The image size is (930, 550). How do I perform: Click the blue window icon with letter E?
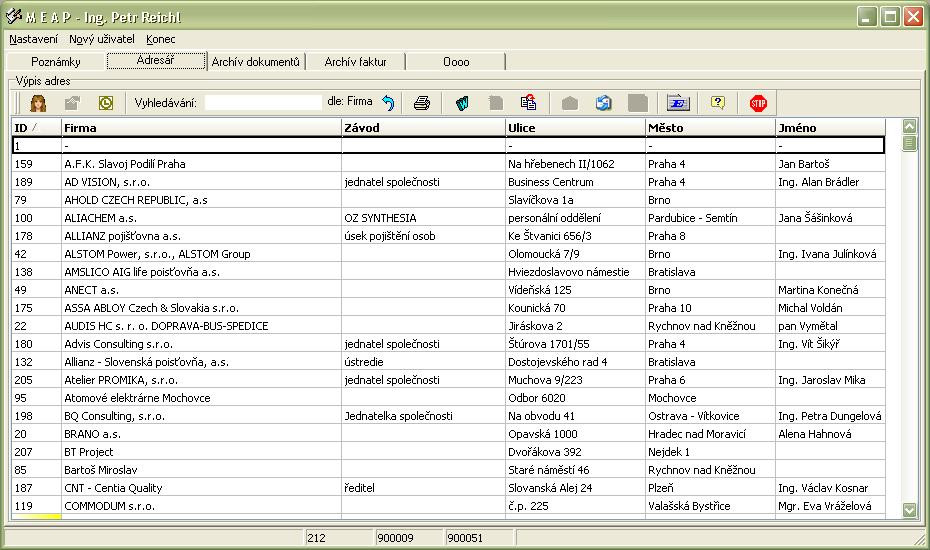click(x=677, y=103)
